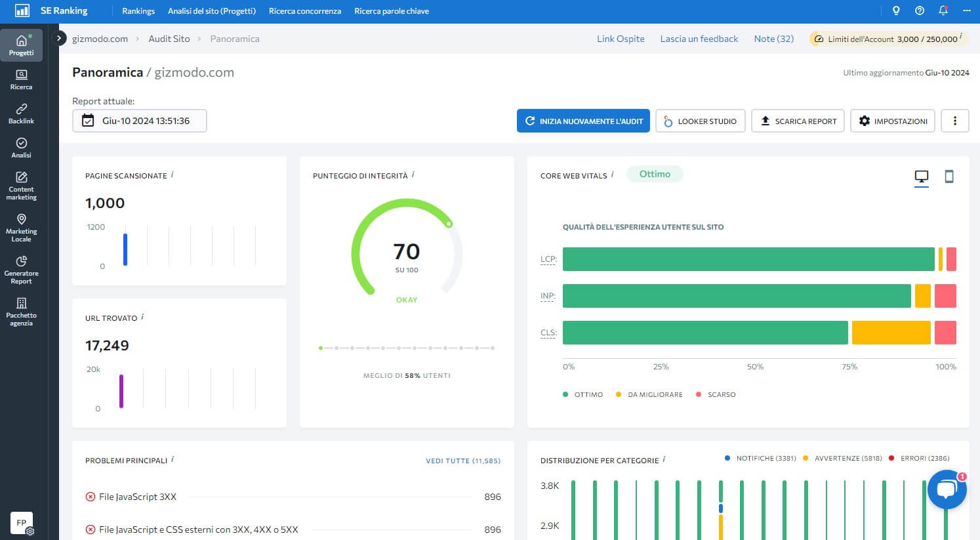The width and height of the screenshot is (980, 540).
Task: Click the error icon for File JavaScript 3XX
Action: (x=91, y=497)
